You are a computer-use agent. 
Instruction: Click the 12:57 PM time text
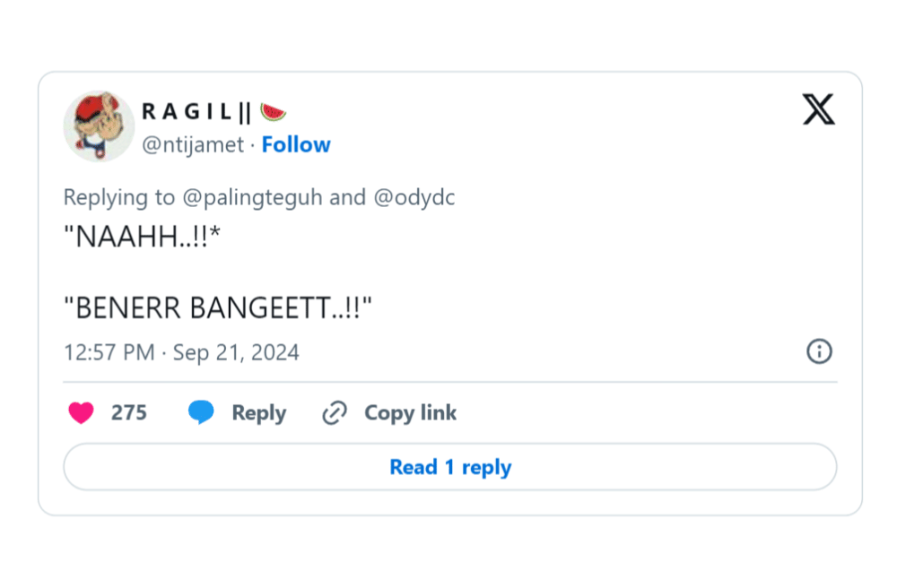pos(109,352)
